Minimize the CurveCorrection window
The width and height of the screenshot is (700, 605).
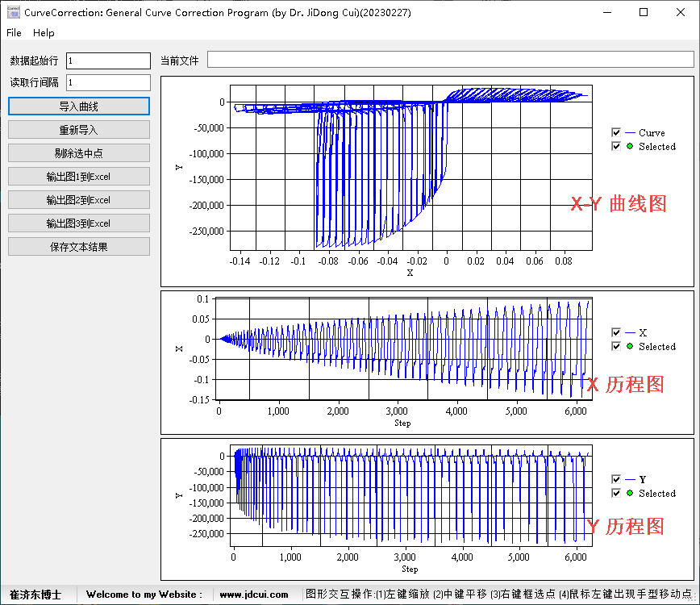[607, 12]
